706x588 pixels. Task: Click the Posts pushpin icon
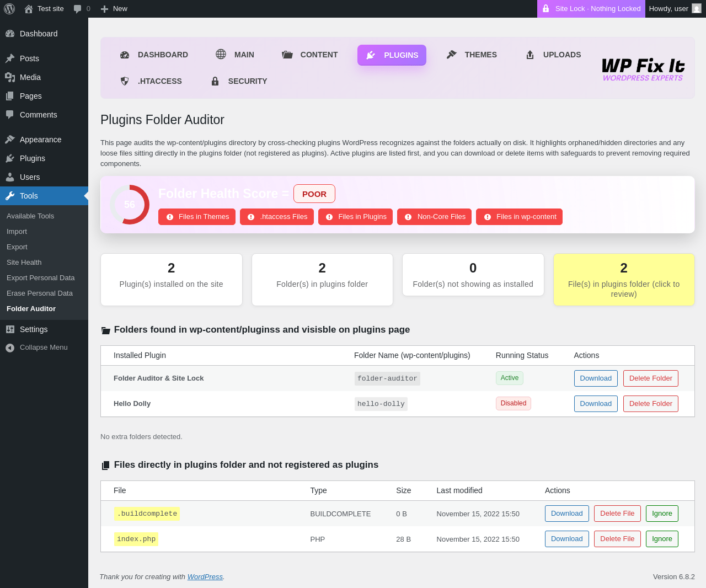10,58
